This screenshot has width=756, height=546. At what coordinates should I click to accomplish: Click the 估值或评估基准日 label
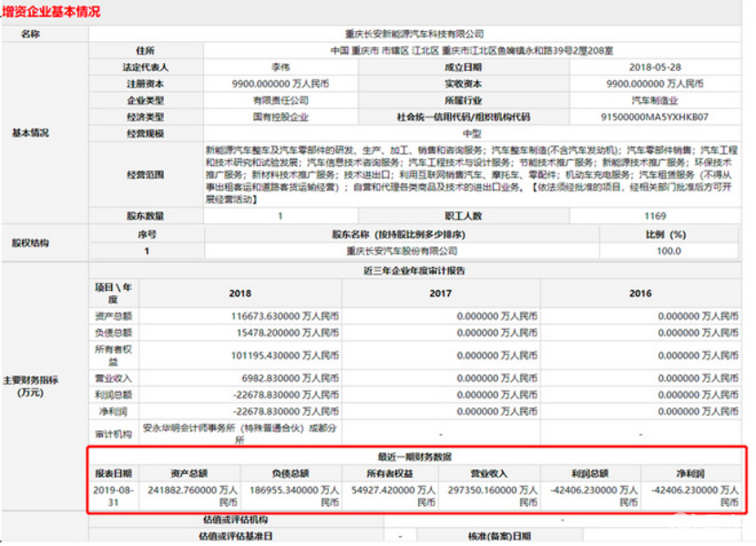[x=235, y=536]
